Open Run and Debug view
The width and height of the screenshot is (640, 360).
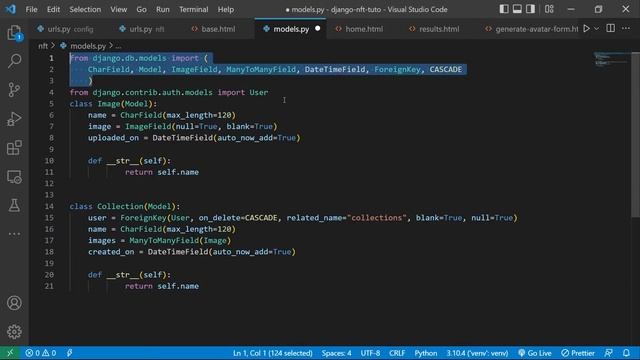point(14,119)
